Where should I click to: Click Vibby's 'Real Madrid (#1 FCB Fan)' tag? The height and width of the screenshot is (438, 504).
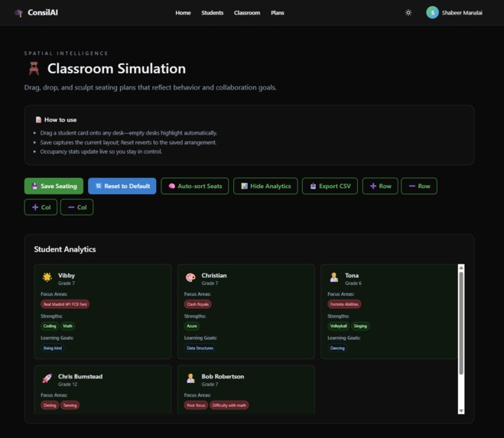pyautogui.click(x=65, y=304)
